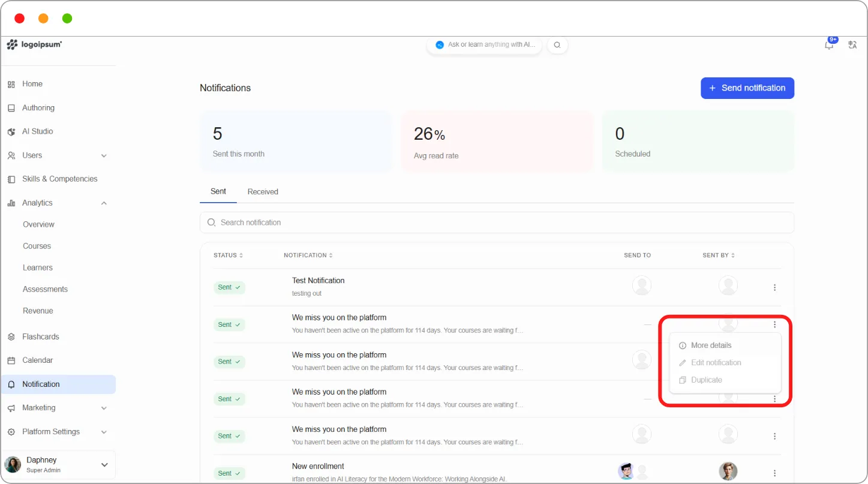Click the New enrollment notification title

pyautogui.click(x=318, y=467)
